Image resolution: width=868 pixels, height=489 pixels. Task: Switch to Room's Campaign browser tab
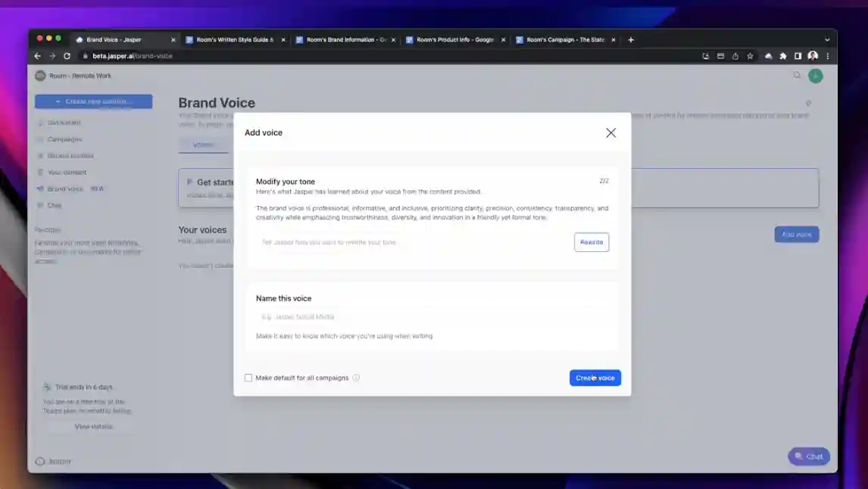click(x=565, y=40)
